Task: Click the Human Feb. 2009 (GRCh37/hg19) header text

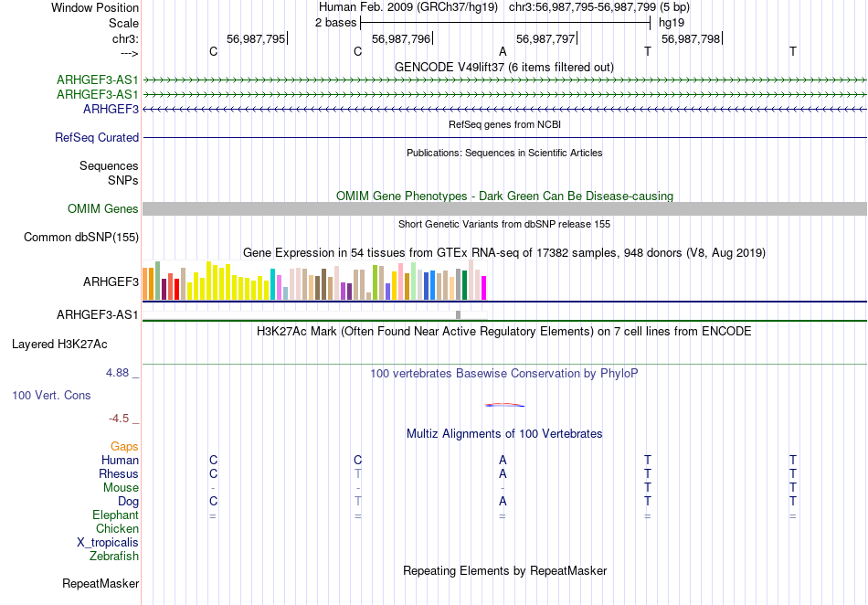Action: click(x=408, y=7)
